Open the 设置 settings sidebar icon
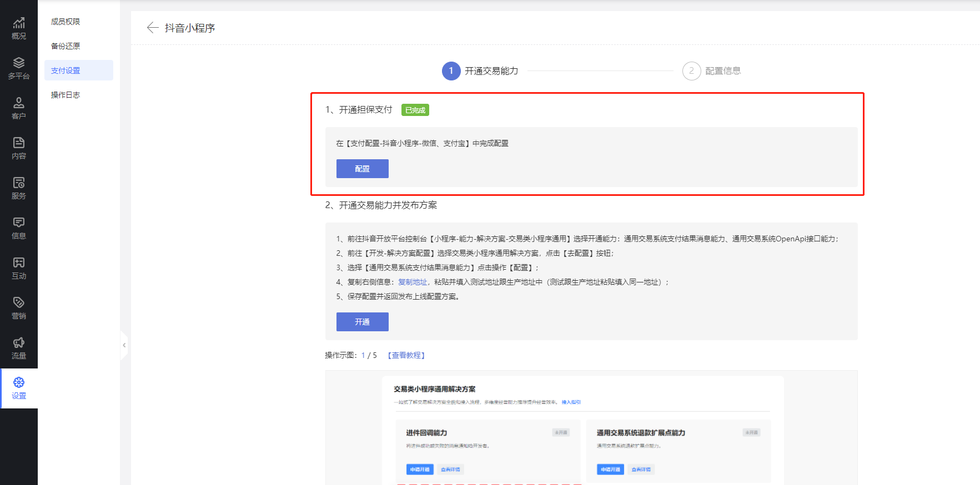This screenshot has height=485, width=980. click(19, 388)
